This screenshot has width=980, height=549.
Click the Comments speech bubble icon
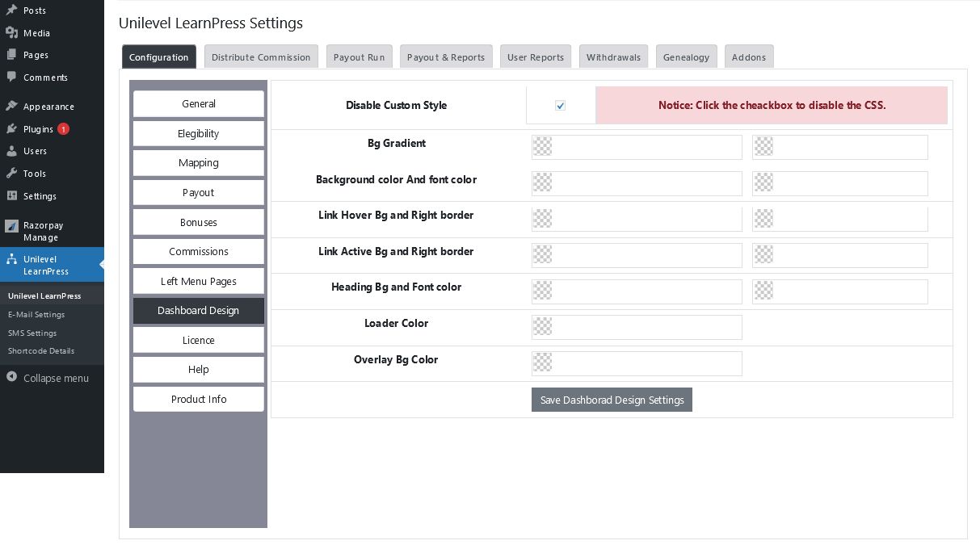point(11,78)
